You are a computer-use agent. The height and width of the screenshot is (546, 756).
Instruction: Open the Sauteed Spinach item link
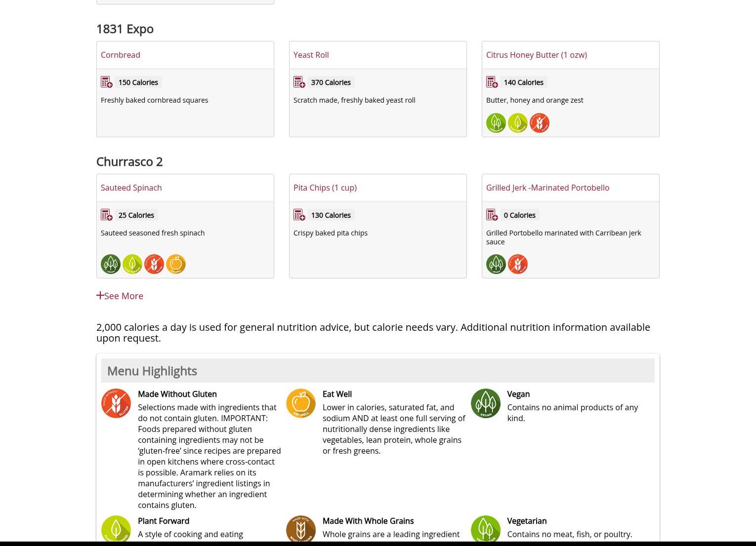click(131, 188)
